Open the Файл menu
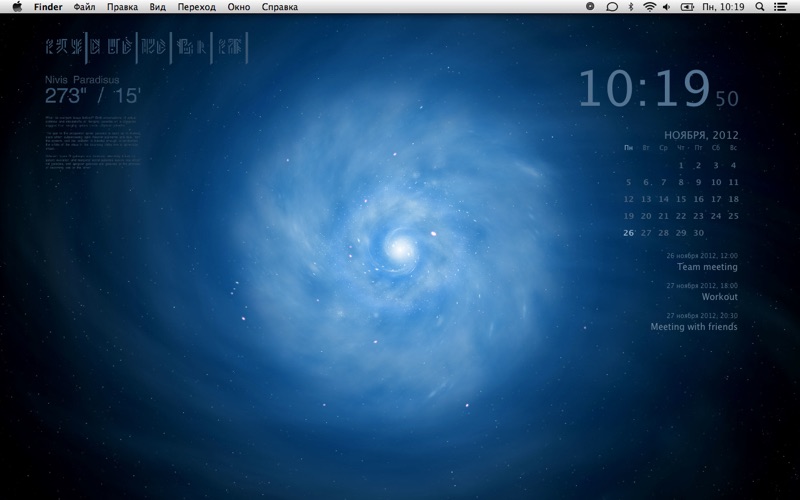The width and height of the screenshot is (800, 500). pyautogui.click(x=84, y=7)
